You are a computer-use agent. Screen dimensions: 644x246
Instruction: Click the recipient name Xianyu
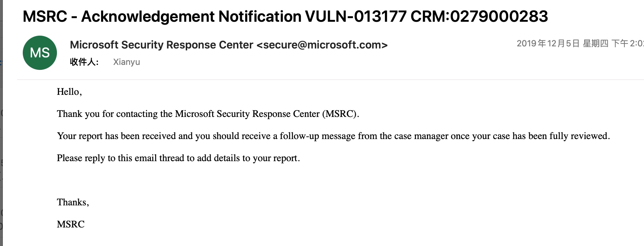[x=126, y=62]
